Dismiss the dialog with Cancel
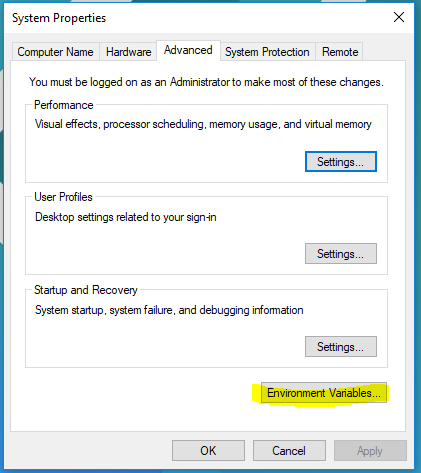Screen dimensions: 421x473 point(289,451)
